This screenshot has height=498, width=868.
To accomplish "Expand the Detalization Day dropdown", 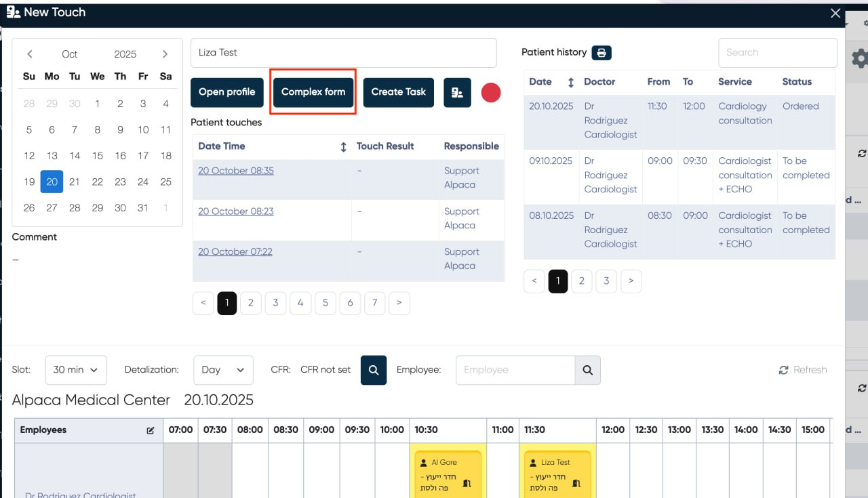I will pyautogui.click(x=223, y=370).
